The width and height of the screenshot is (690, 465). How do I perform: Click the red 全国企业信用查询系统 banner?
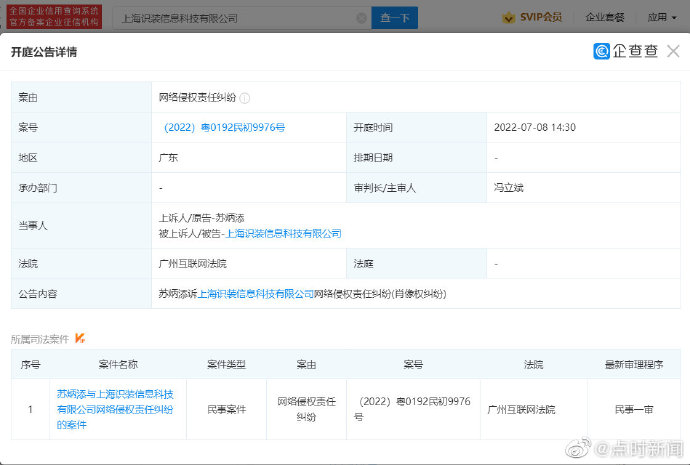coord(54,17)
